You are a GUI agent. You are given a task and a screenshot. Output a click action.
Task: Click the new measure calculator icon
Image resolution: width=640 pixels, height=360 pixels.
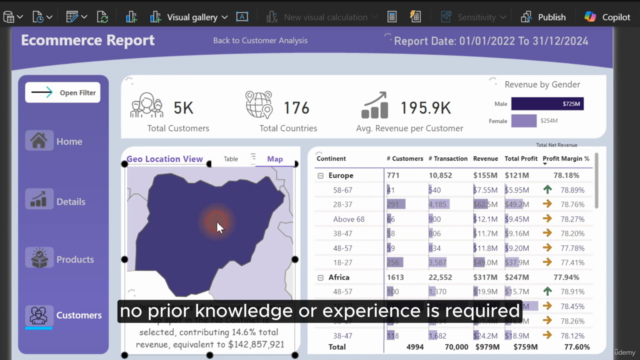392,17
